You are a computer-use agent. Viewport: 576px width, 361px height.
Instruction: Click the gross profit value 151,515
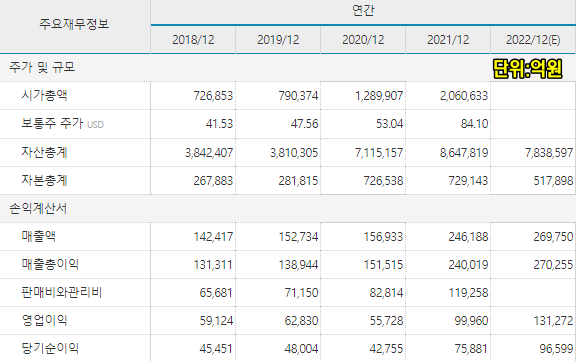point(383,265)
